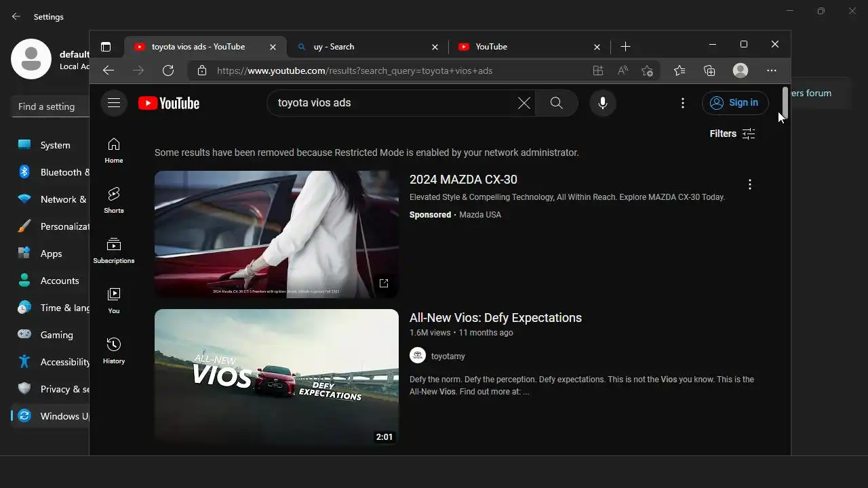Select Privacy & security in Settings window
This screenshot has height=488, width=868.
(50, 389)
